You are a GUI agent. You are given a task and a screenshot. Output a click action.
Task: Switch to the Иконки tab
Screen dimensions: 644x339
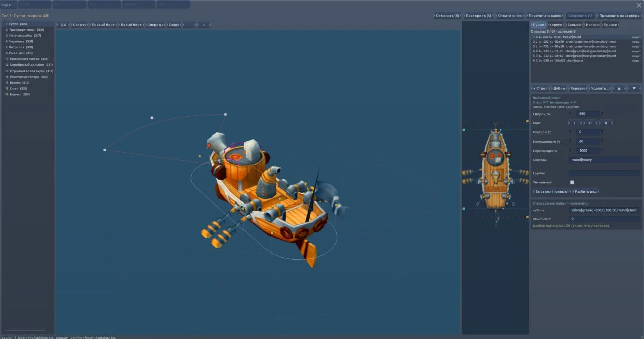592,25
